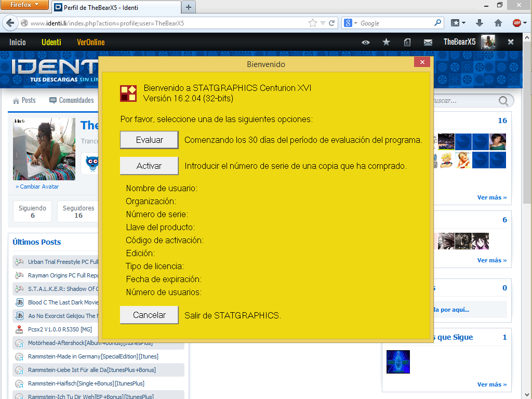Click the X logout icon in the Identi navbar
Viewport: 532px width, 399px height.
pyautogui.click(x=510, y=42)
